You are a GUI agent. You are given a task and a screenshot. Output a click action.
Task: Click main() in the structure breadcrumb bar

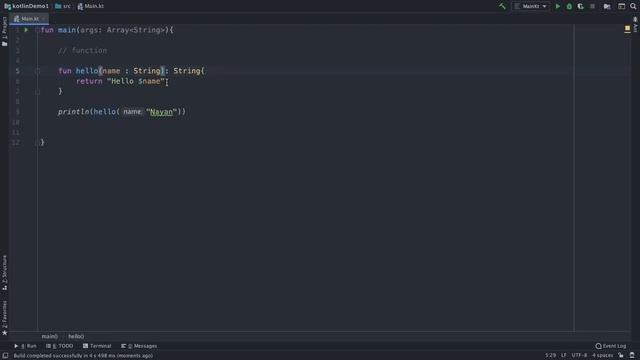[50, 336]
